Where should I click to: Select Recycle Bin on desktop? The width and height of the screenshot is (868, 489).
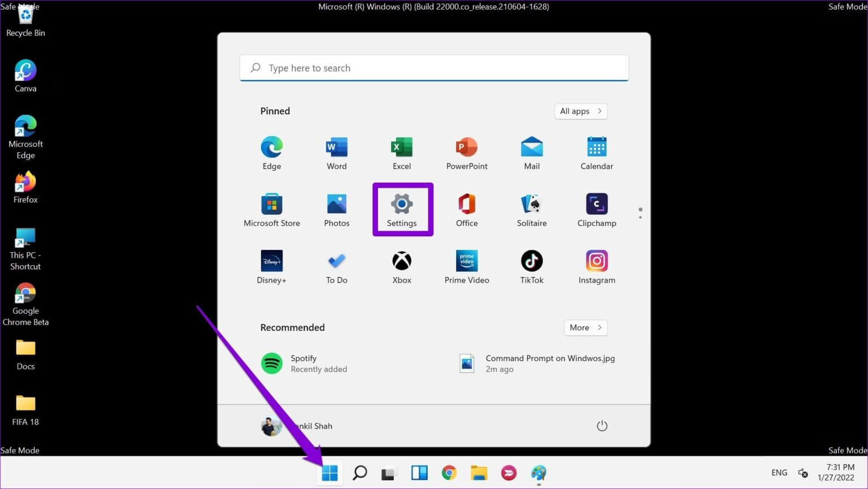(x=25, y=21)
